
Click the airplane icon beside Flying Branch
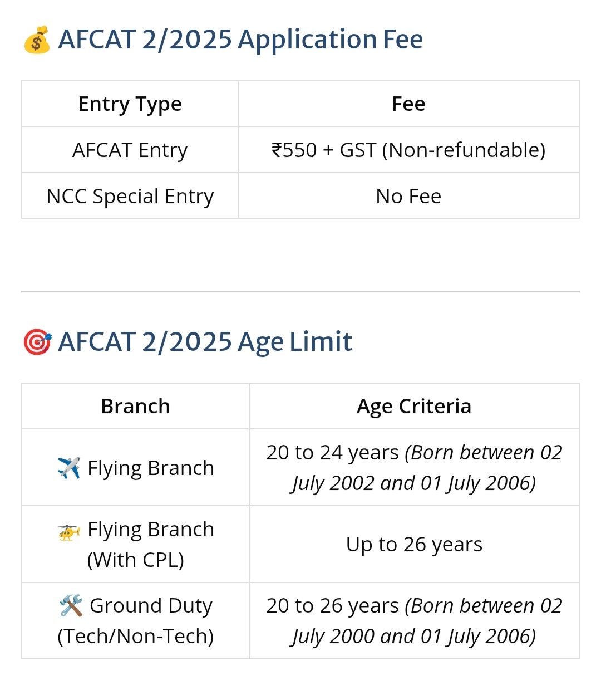tap(68, 468)
